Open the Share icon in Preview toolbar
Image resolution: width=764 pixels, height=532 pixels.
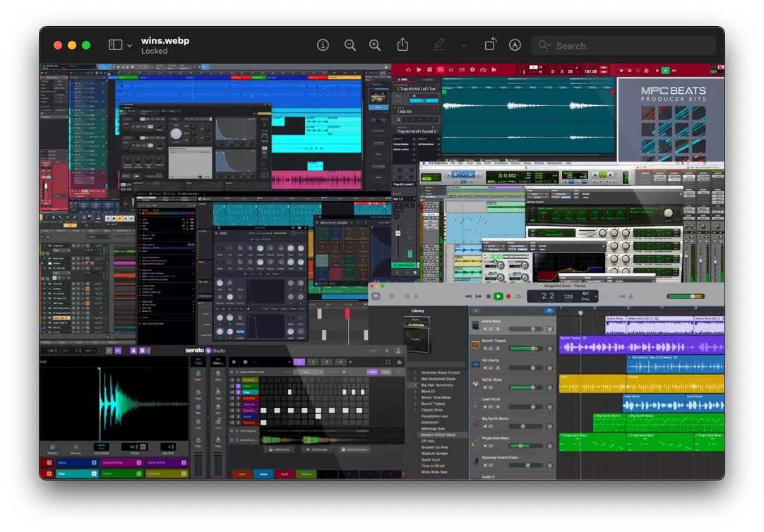pyautogui.click(x=402, y=45)
